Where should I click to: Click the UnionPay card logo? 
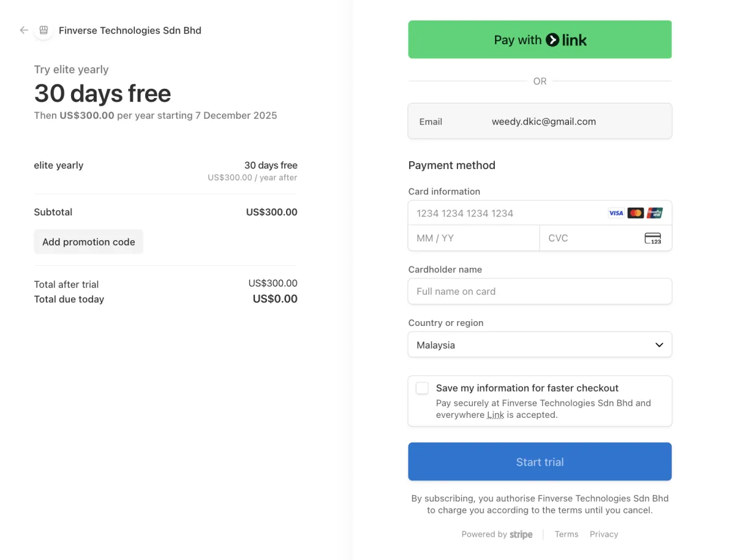(655, 213)
